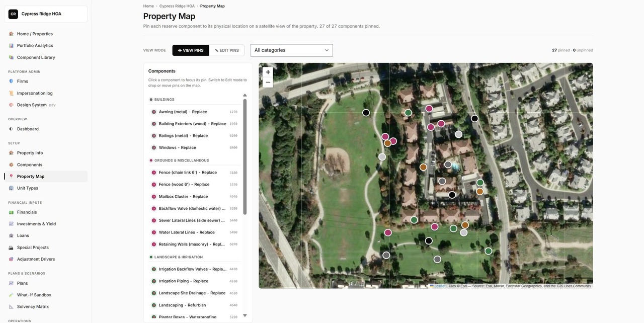Click the Property Info house icon
Image resolution: width=644 pixels, height=323 pixels.
(11, 152)
